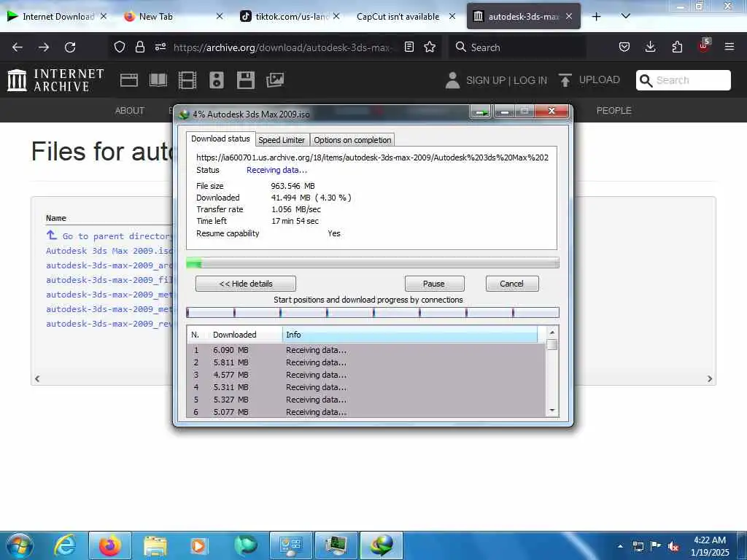Open the PEOPLE nav link
The image size is (747, 560).
tap(614, 111)
